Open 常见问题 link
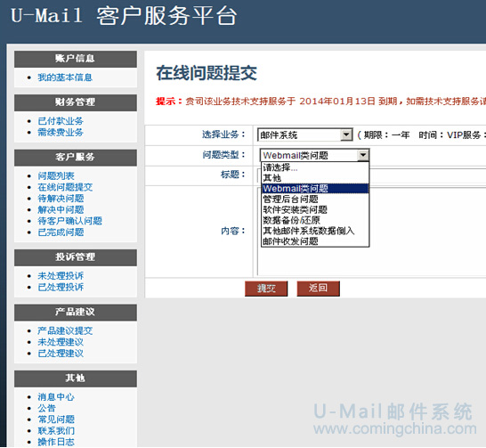 point(56,419)
